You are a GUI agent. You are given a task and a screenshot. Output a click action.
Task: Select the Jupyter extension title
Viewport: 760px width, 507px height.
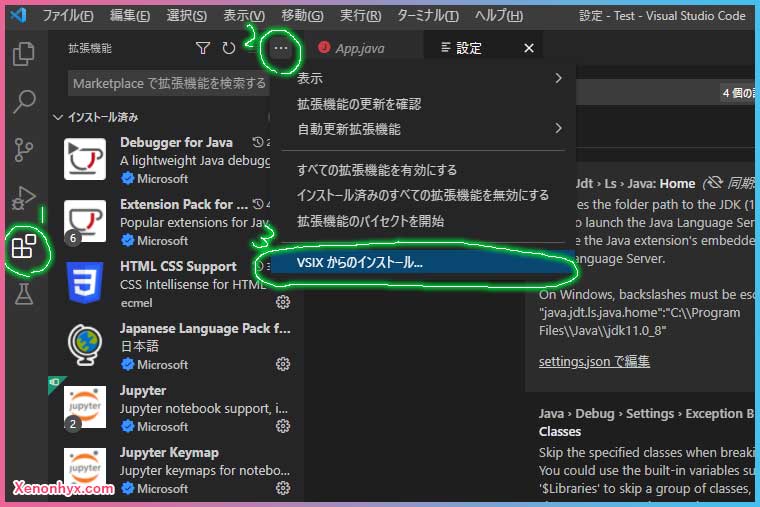(143, 390)
